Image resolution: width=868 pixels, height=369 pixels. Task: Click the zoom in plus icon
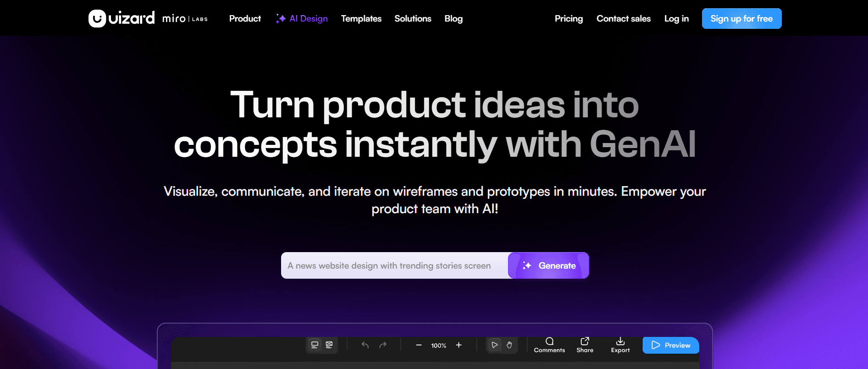point(459,345)
